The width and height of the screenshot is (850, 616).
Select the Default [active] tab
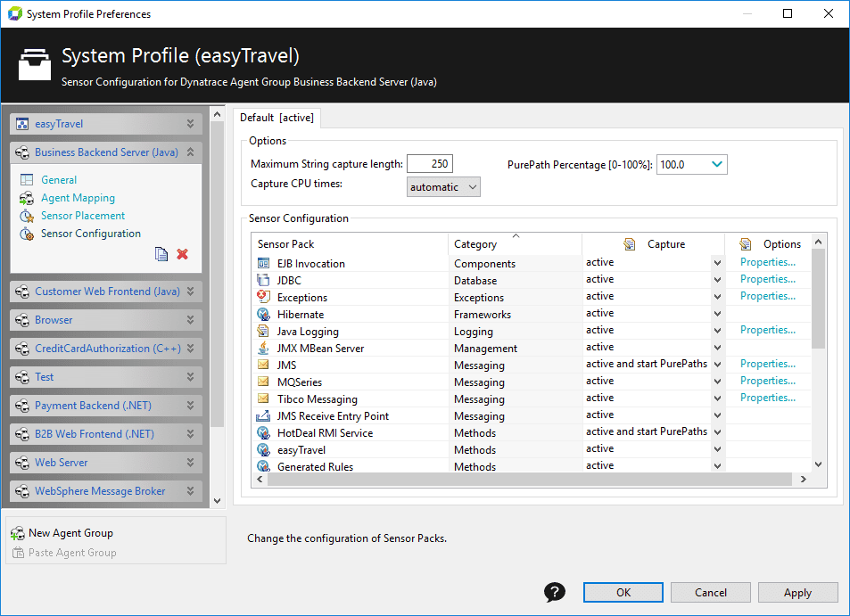pos(277,118)
